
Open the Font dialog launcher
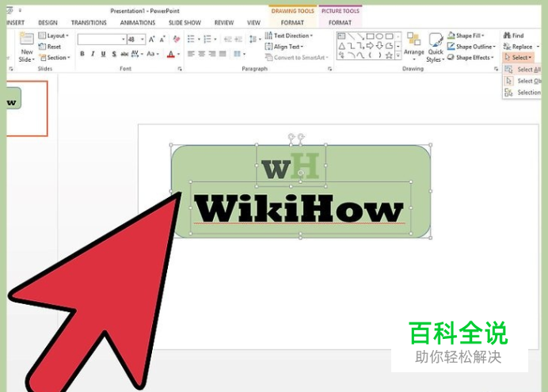[x=180, y=69]
